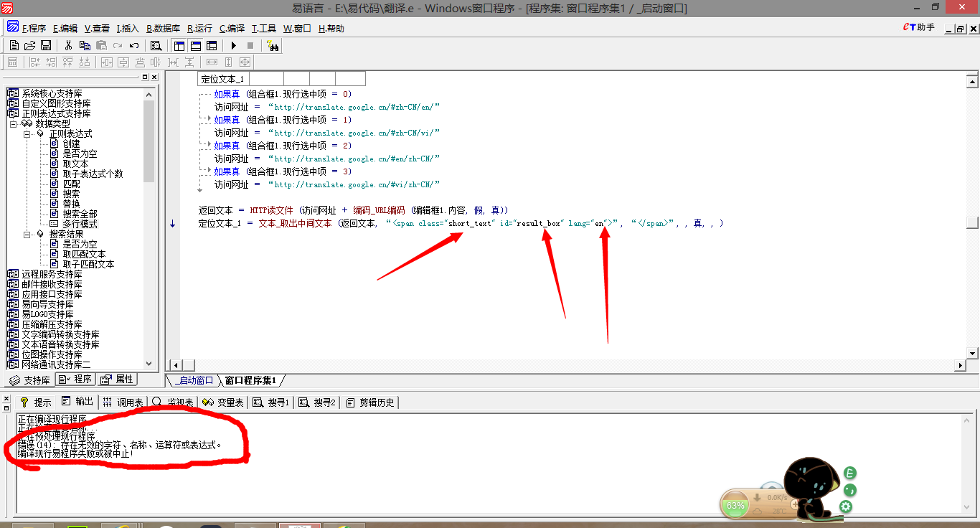Collapse the 正则表达式 tree node
This screenshot has width=980, height=528.
(27, 133)
